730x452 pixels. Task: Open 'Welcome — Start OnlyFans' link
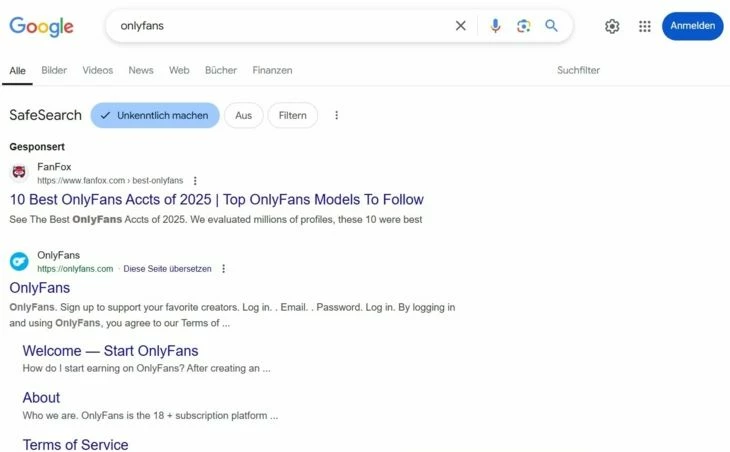click(x=110, y=351)
